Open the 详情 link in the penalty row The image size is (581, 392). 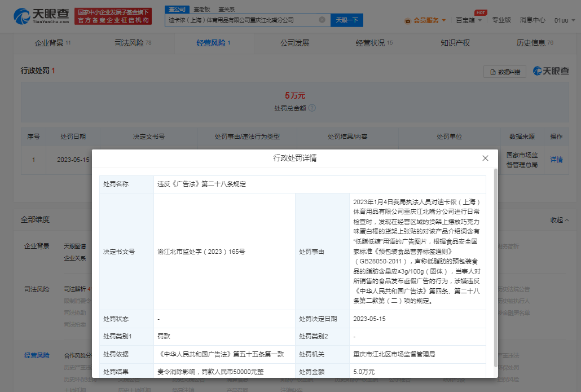(x=556, y=160)
